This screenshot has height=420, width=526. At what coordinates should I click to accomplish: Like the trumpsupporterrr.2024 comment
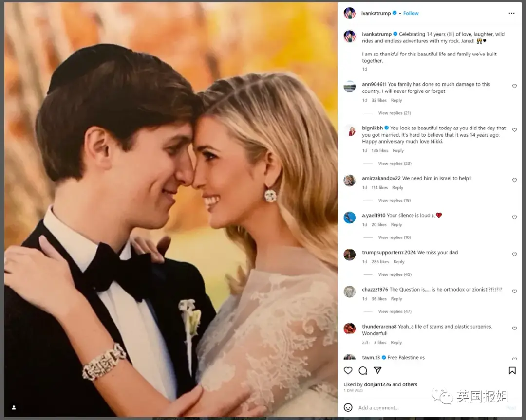tap(514, 254)
